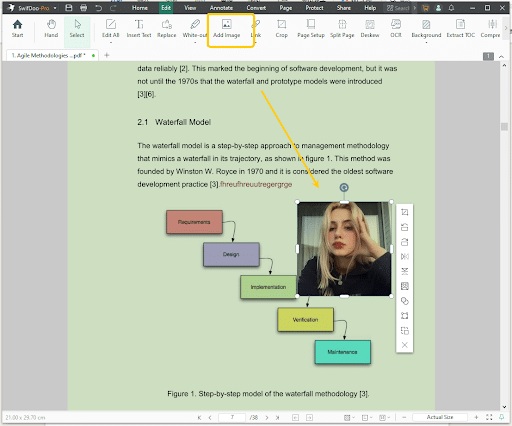Switch to the Convert tab
Screen dimensions: 512x426
pyautogui.click(x=256, y=8)
